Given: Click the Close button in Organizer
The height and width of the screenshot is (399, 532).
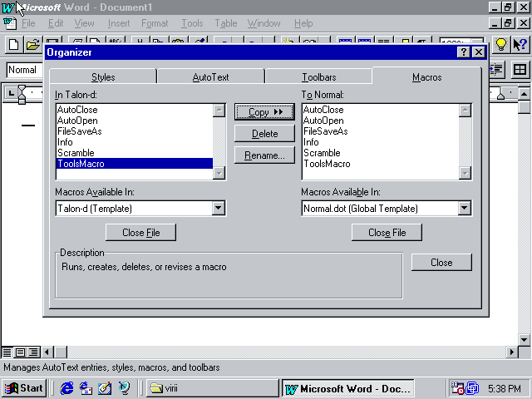Looking at the screenshot, I should tap(441, 263).
